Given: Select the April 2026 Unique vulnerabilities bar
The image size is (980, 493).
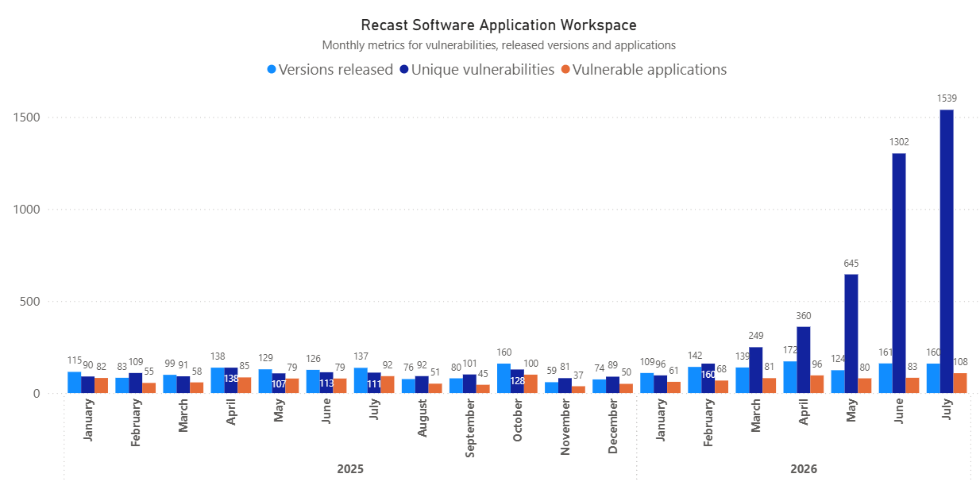Looking at the screenshot, I should tap(804, 360).
